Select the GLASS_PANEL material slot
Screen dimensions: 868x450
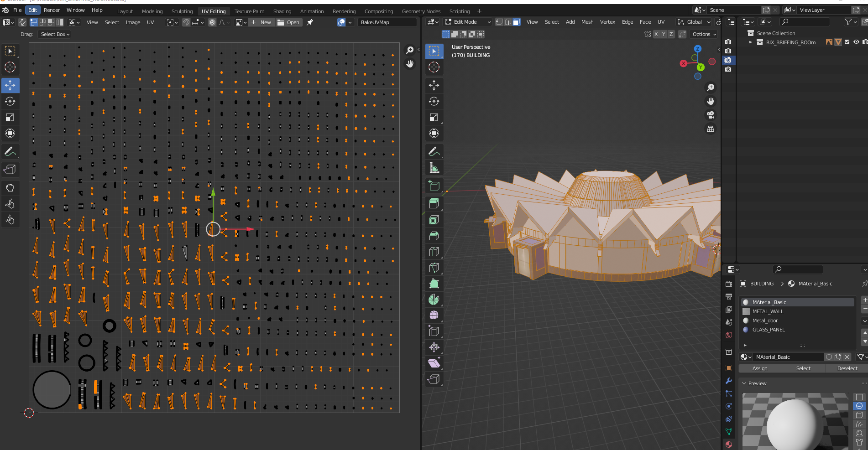[x=797, y=330]
